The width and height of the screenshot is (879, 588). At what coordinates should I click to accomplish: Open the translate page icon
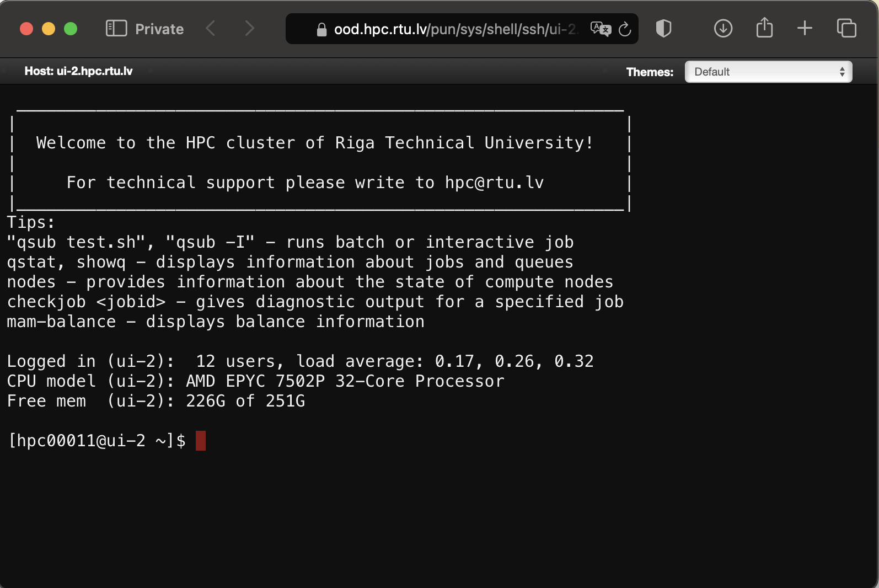click(601, 29)
